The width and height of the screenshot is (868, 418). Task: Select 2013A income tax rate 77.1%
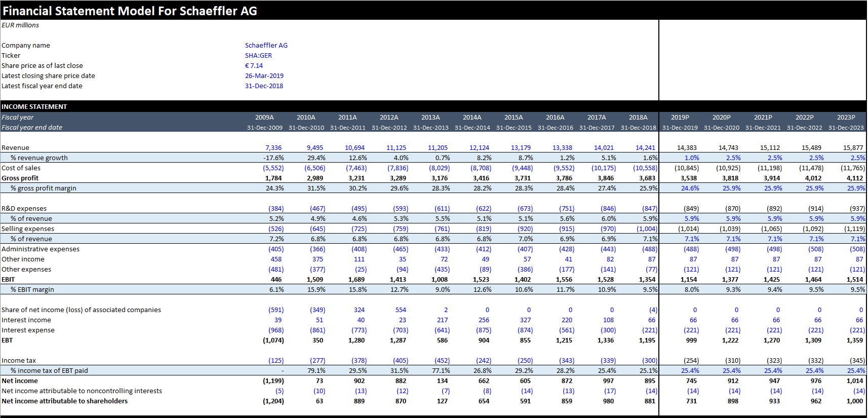(x=441, y=371)
